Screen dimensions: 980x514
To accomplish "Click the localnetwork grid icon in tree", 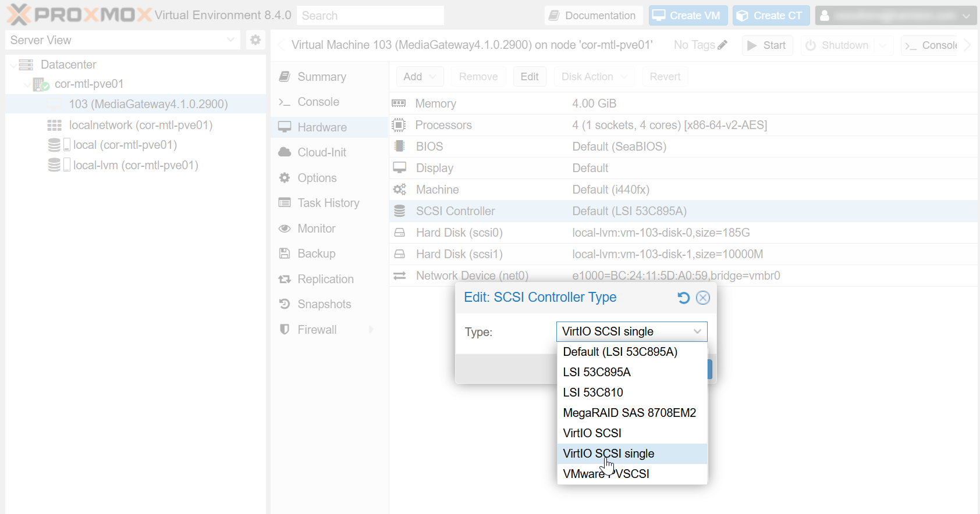I will tap(54, 125).
